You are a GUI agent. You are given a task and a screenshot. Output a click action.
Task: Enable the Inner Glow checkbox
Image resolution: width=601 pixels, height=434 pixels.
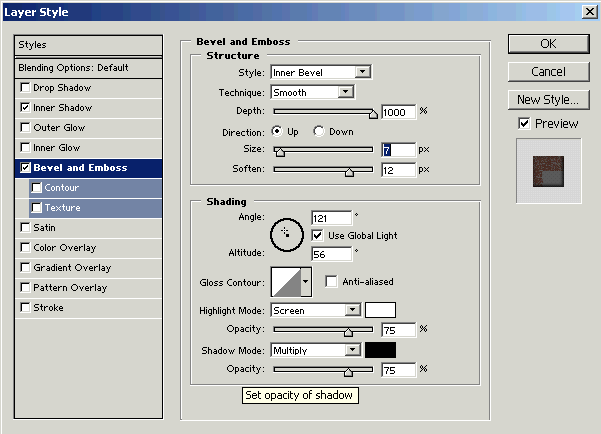pos(25,147)
